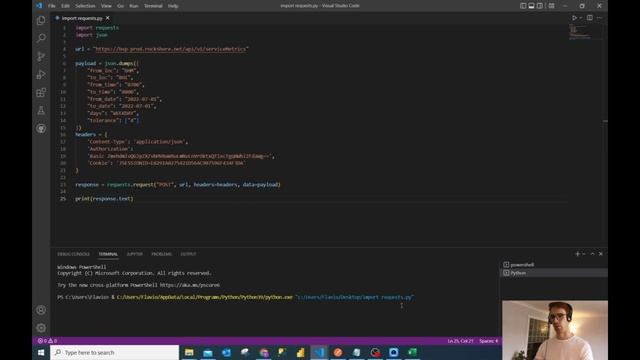Open the Help menu
This screenshot has width=640, height=360.
(173, 6)
